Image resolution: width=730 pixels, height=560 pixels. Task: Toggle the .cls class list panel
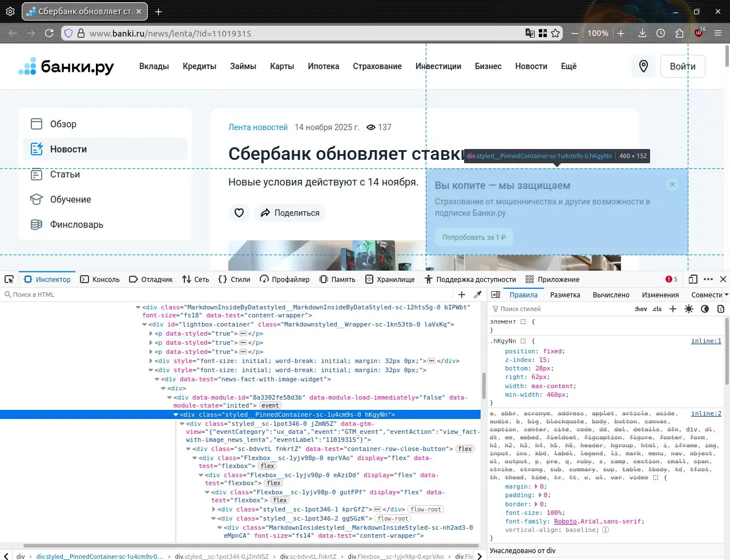pos(657,309)
